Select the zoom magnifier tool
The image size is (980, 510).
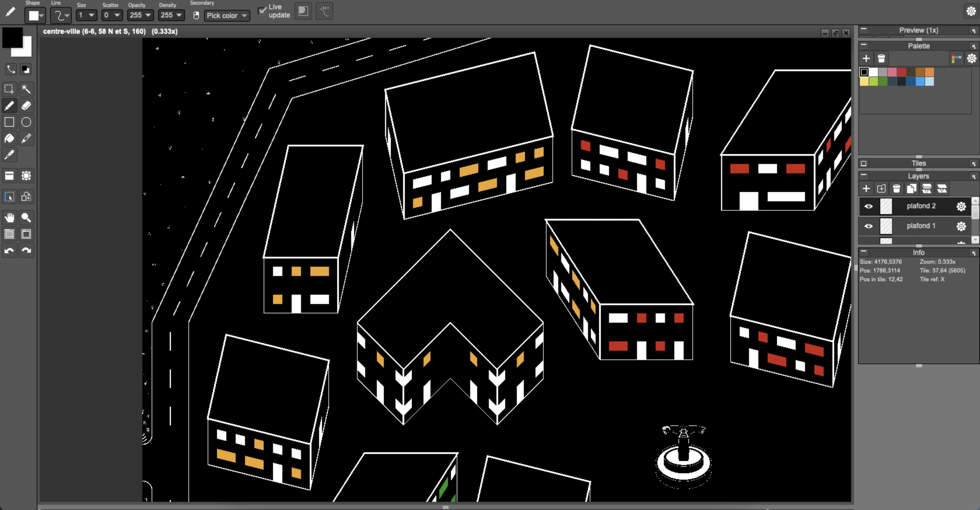(26, 217)
